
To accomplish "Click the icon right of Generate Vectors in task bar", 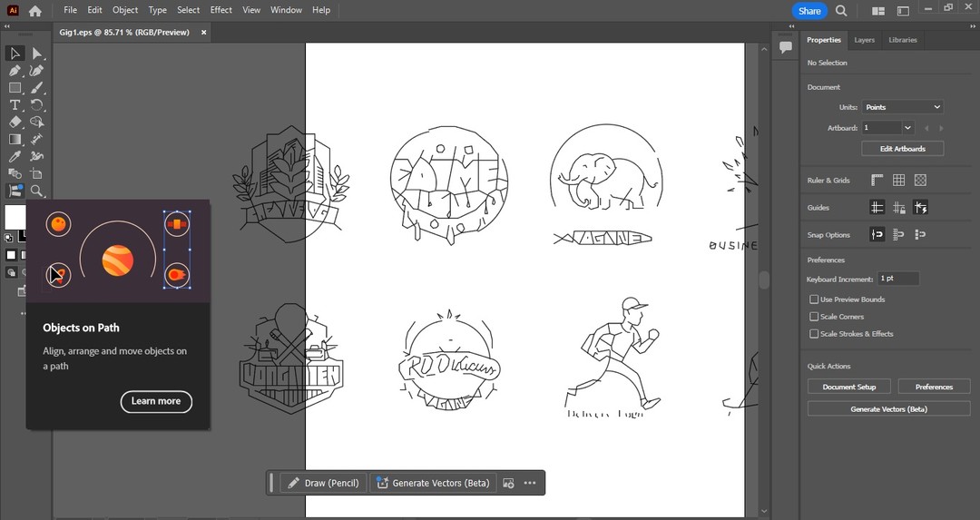I will (x=508, y=483).
